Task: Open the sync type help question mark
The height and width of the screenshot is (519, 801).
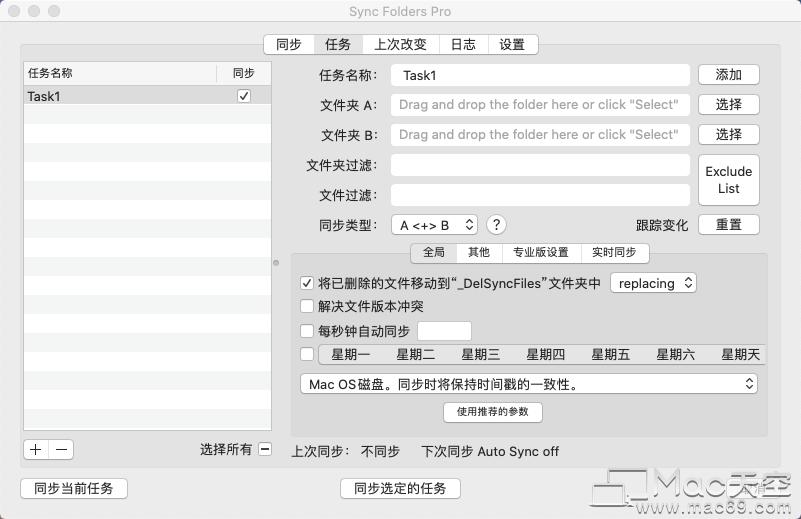Action: click(x=496, y=225)
